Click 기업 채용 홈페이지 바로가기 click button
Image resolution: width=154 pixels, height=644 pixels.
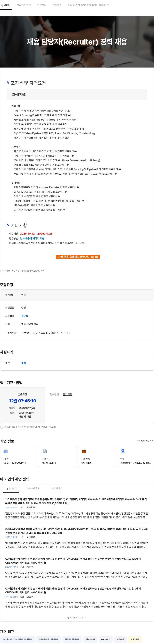pos(78,257)
